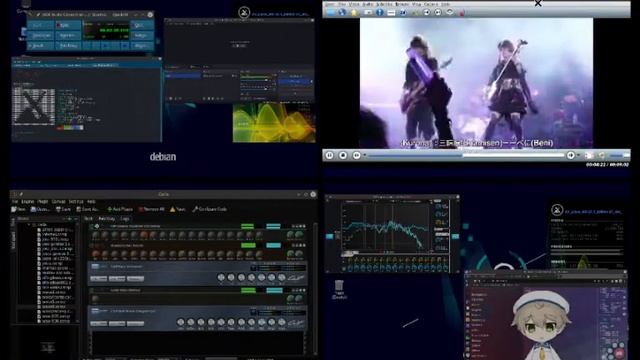Open the File menu in Carla
This screenshot has height=360, width=640.
[15, 202]
